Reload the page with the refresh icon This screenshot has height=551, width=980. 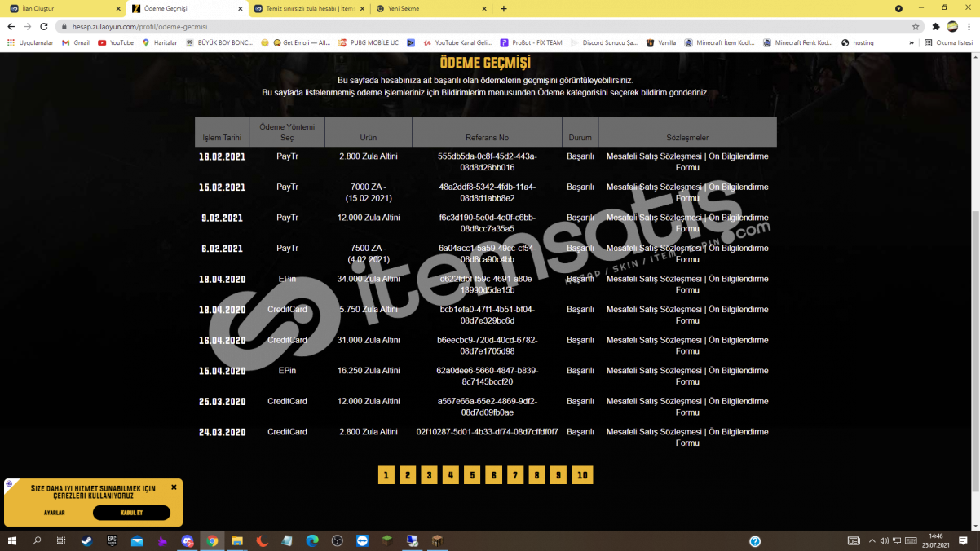pos(44,26)
